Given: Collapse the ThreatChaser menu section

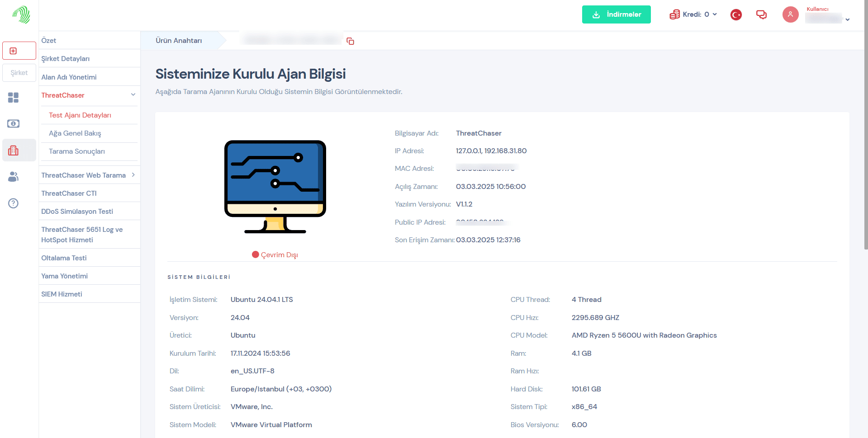Looking at the screenshot, I should coord(133,95).
